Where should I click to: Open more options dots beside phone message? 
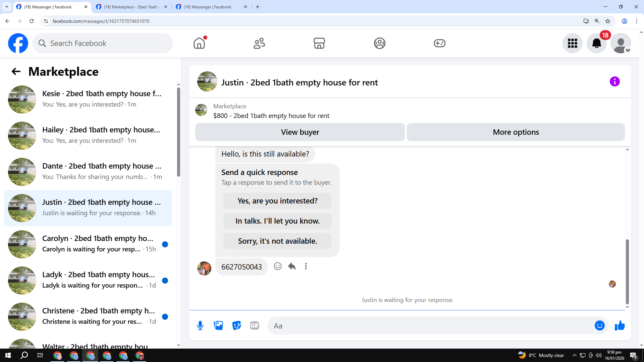point(306,266)
